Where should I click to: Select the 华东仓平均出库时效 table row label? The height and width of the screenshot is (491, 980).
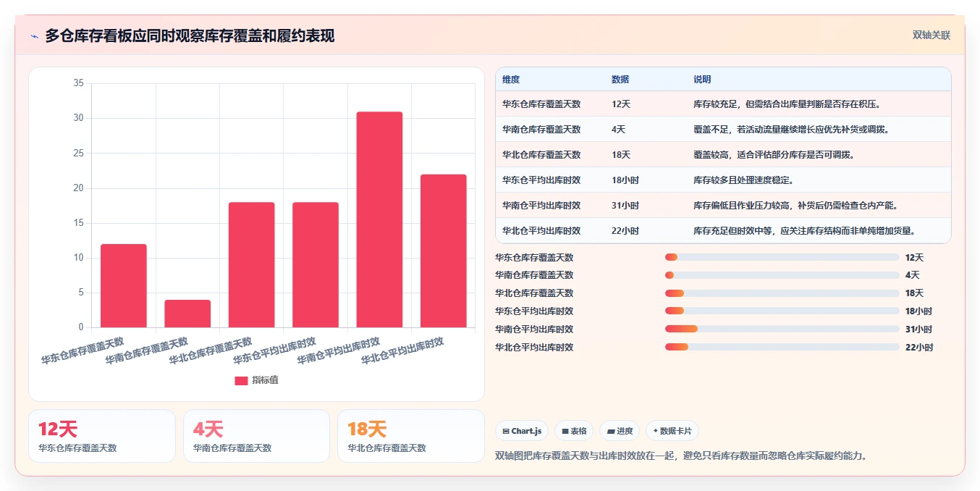pos(541,180)
